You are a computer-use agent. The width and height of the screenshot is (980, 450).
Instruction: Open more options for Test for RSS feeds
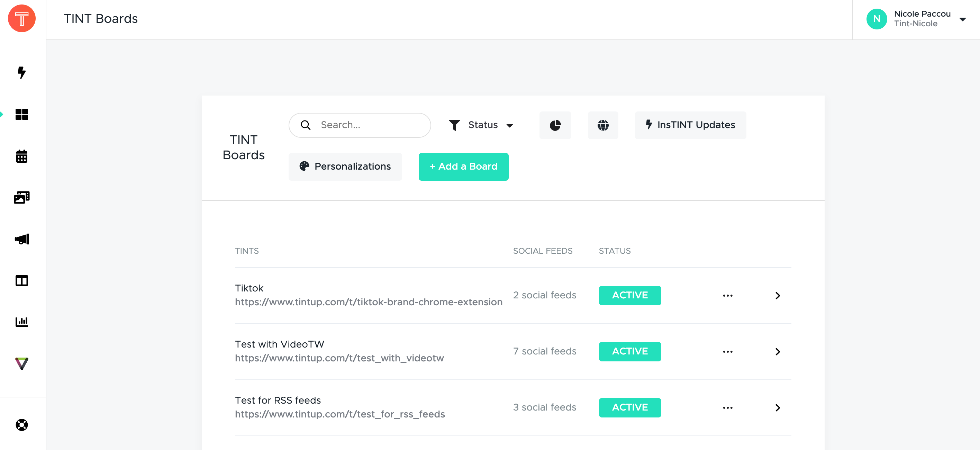727,407
